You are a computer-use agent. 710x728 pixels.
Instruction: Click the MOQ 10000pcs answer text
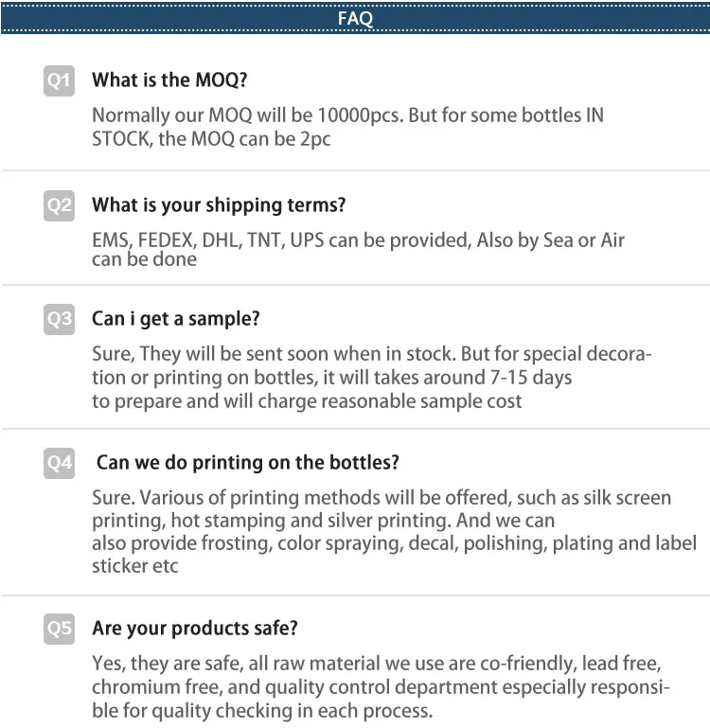click(347, 127)
